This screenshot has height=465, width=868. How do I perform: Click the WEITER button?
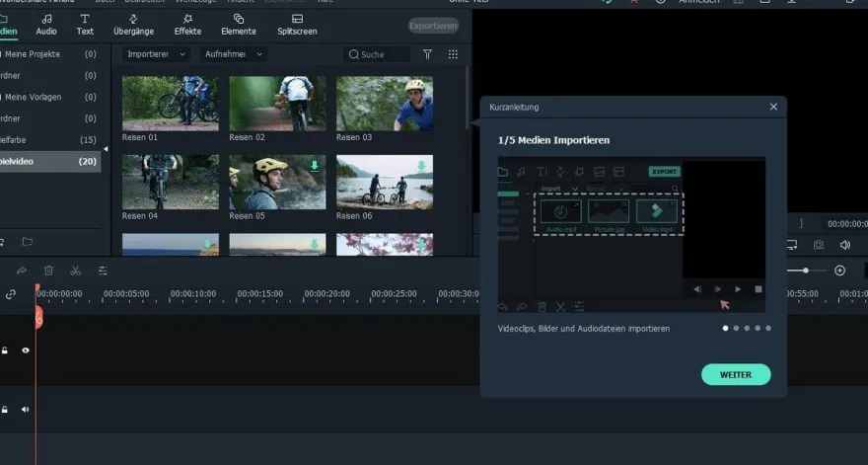coord(736,374)
